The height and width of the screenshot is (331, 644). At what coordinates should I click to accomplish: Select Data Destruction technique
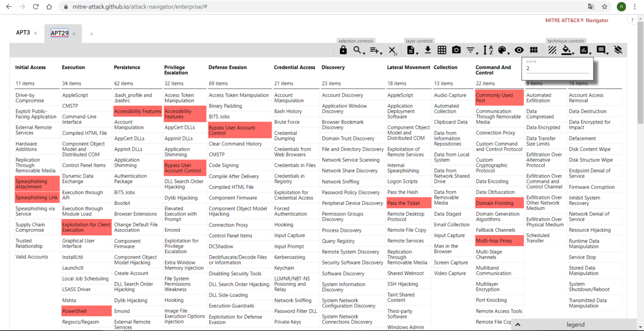coord(595,111)
